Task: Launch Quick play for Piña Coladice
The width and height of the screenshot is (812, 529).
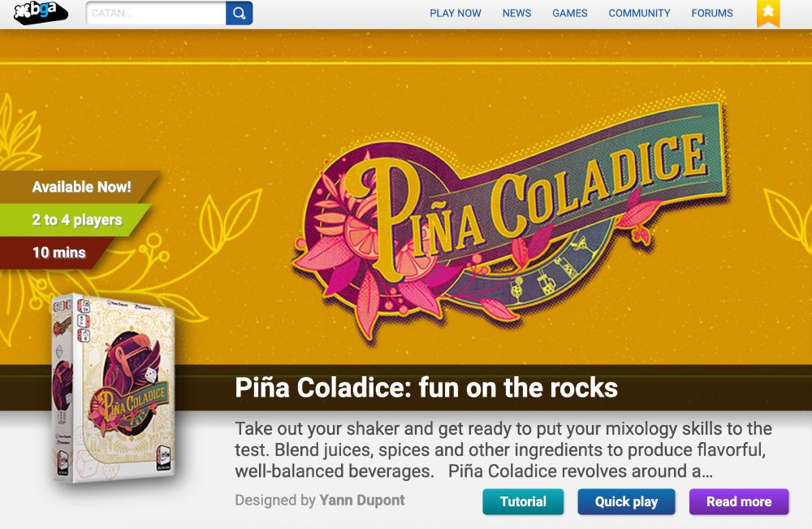Action: [627, 501]
